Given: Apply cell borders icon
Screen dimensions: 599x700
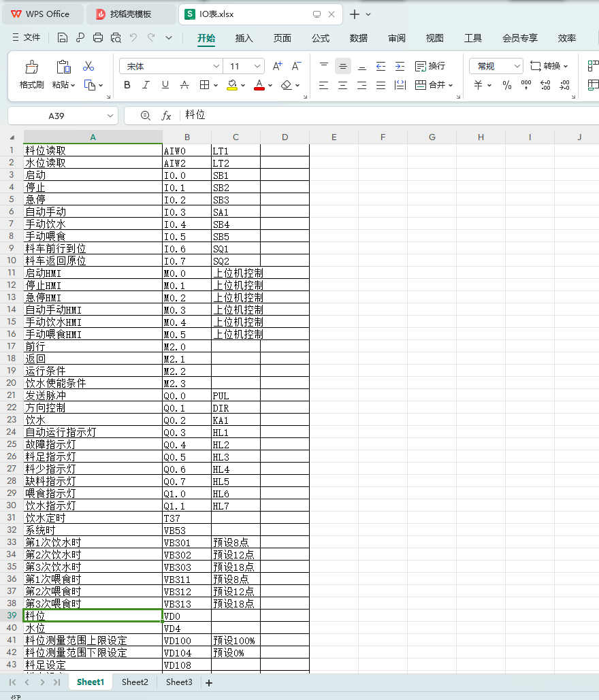Looking at the screenshot, I should pos(205,85).
